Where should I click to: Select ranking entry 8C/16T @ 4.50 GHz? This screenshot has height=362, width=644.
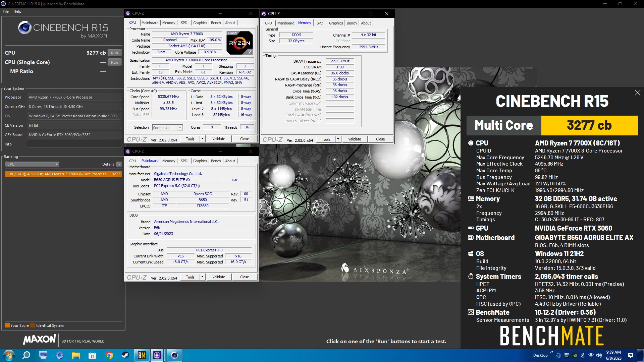[x=63, y=174]
